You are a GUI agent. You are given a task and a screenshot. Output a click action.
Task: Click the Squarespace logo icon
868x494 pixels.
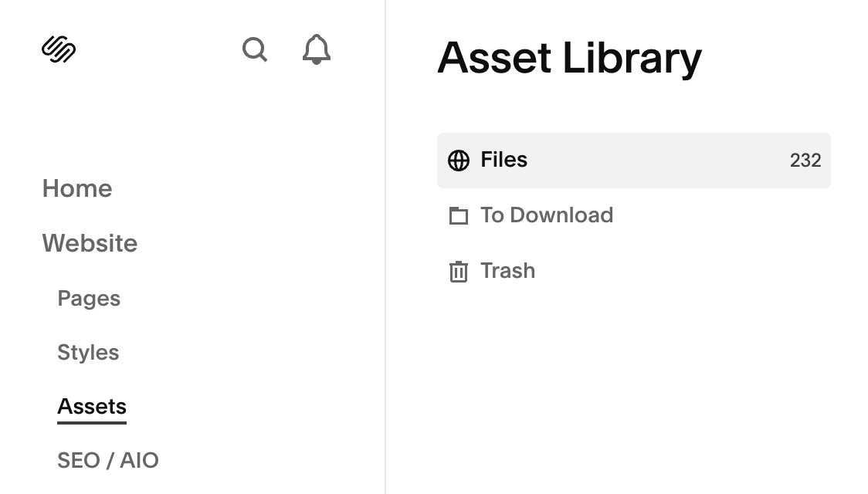pyautogui.click(x=59, y=49)
